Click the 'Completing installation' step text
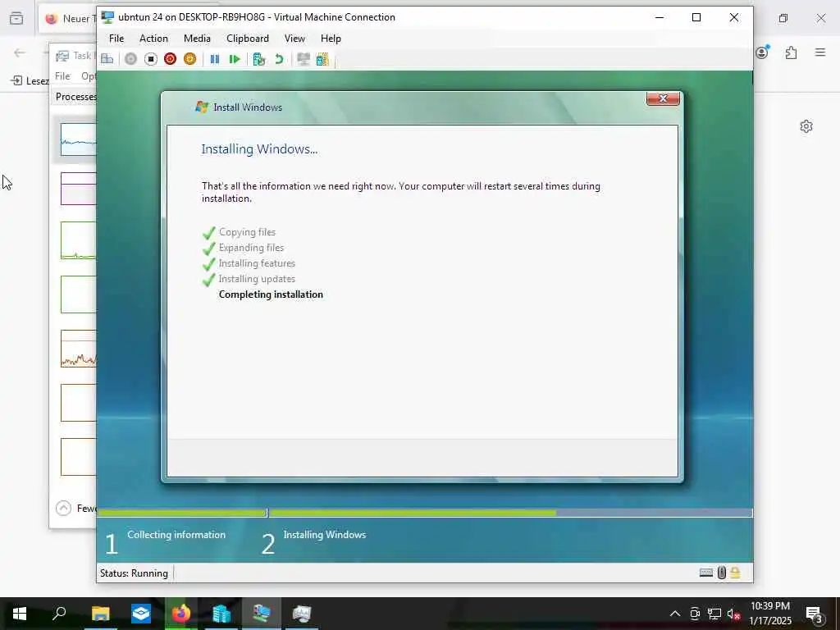The height and width of the screenshot is (630, 840). 271,294
